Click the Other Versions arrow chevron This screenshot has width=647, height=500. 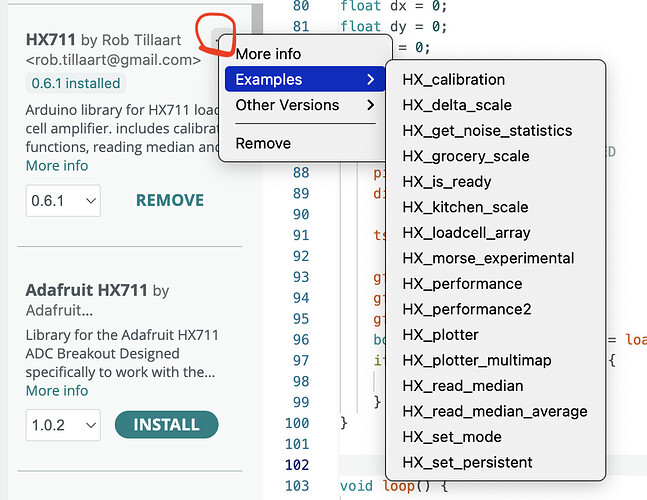coord(370,105)
